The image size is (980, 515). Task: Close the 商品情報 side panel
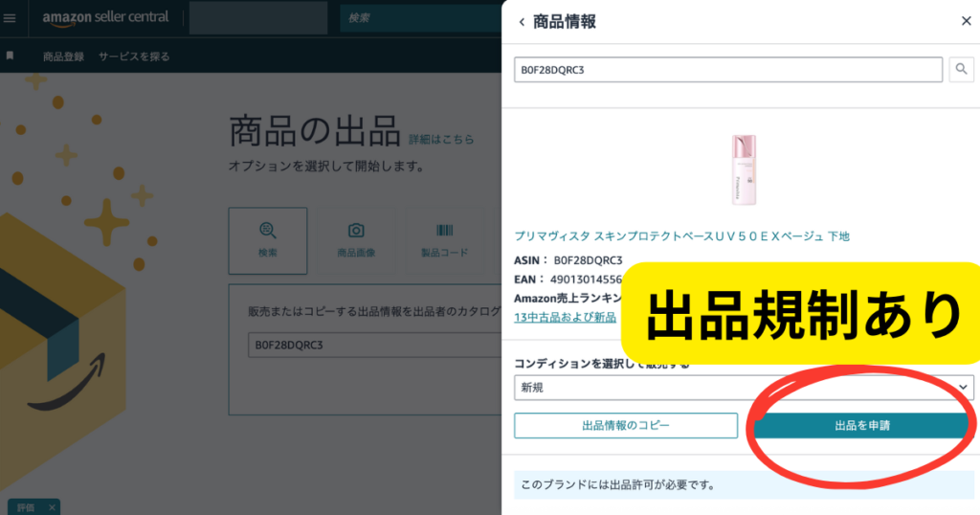click(966, 21)
